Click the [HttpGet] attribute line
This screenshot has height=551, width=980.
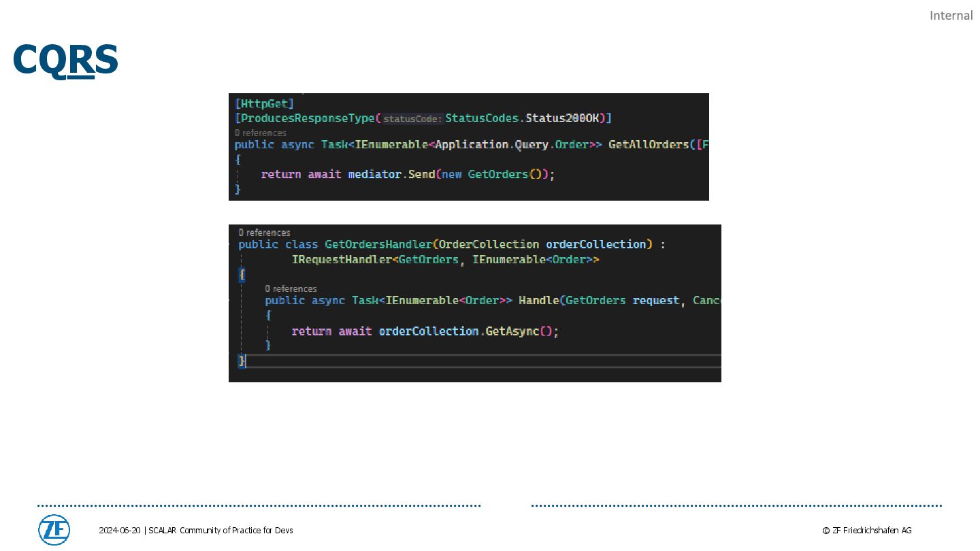click(264, 103)
